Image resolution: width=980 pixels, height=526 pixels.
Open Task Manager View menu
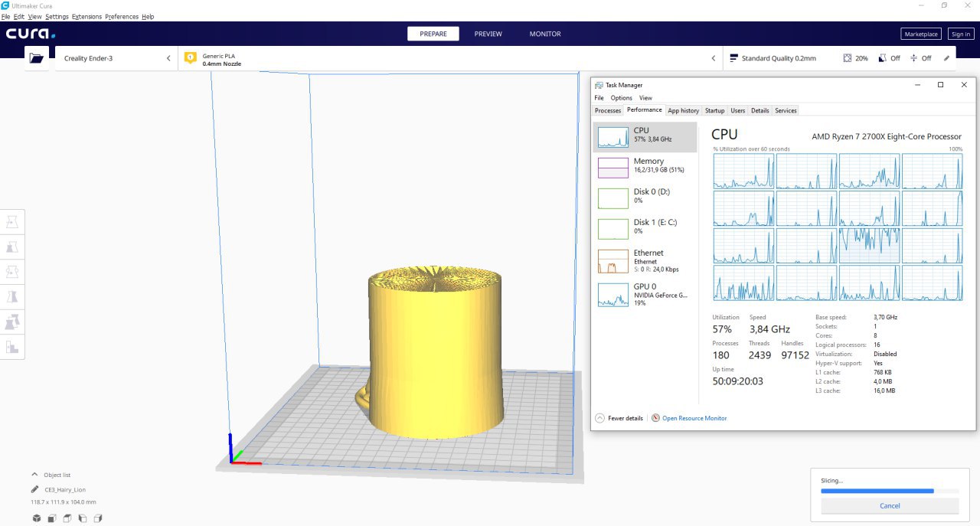click(645, 98)
